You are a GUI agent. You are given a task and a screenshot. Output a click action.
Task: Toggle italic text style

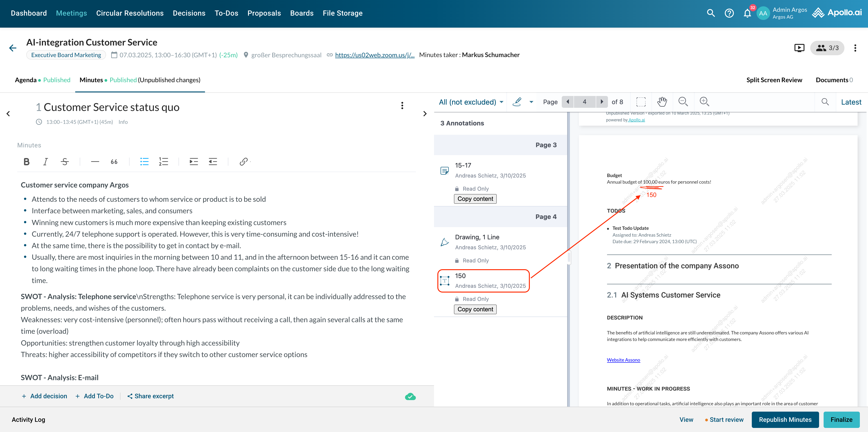(46, 162)
